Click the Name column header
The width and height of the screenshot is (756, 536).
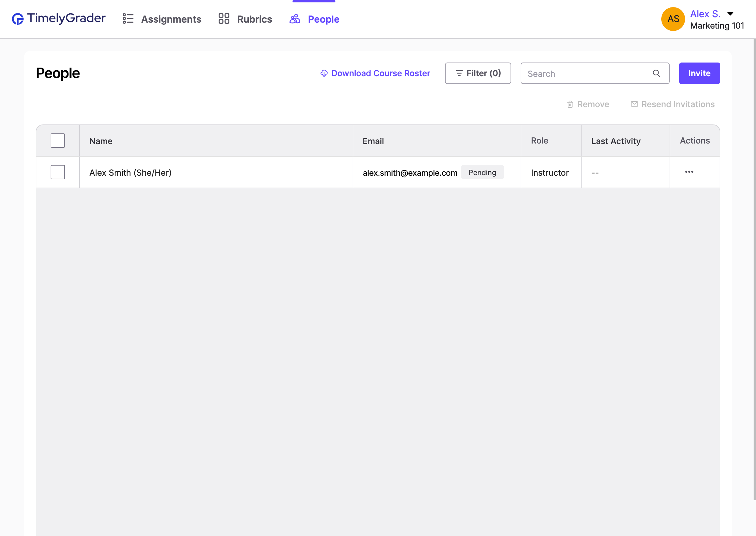pyautogui.click(x=101, y=141)
